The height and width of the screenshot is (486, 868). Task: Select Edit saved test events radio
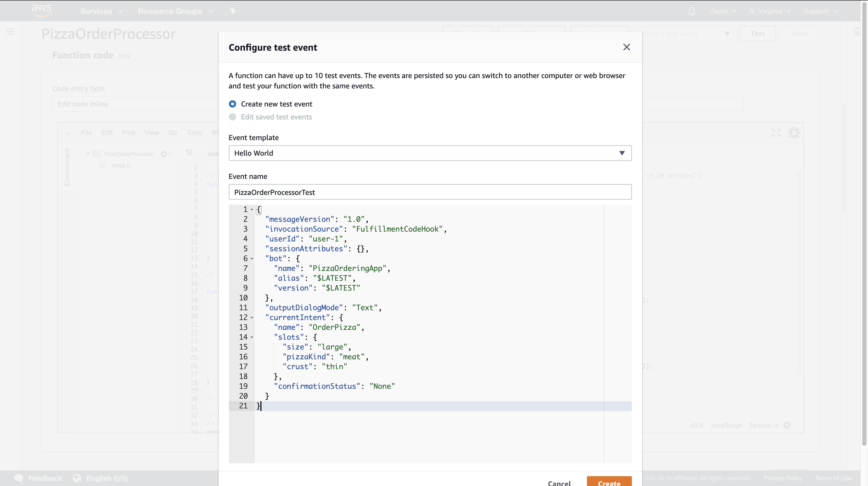tap(233, 117)
